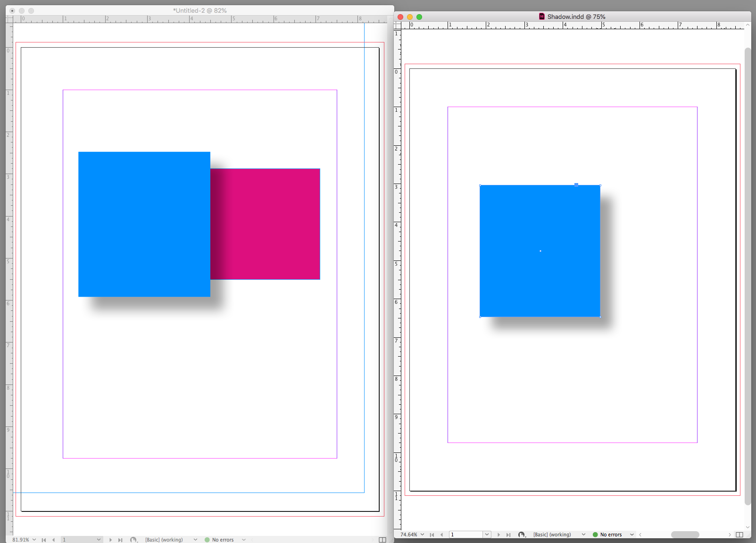Image resolution: width=756 pixels, height=543 pixels.
Task: Click top-left handle of selected blue square
Action: click(480, 185)
